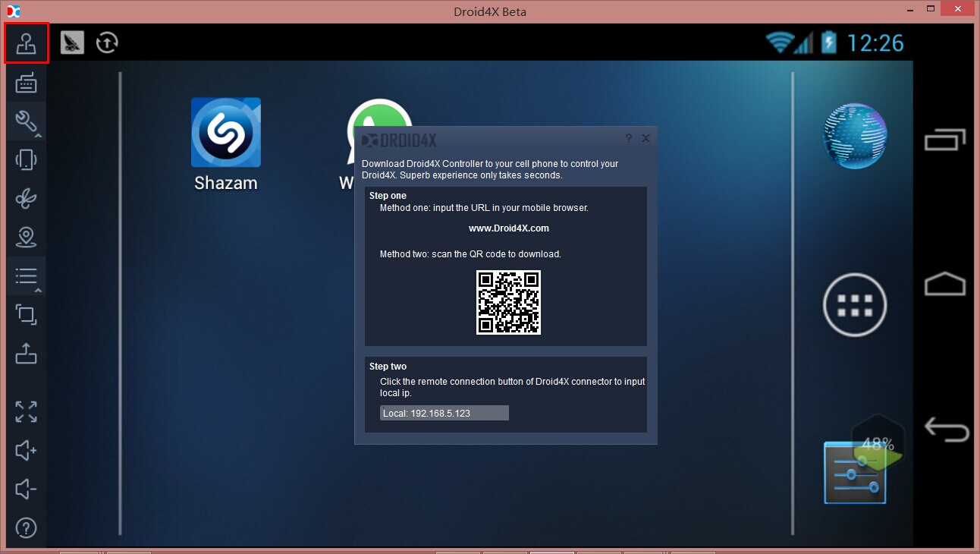Click the mobile signal strength icon
The image size is (980, 554).
tap(804, 42)
